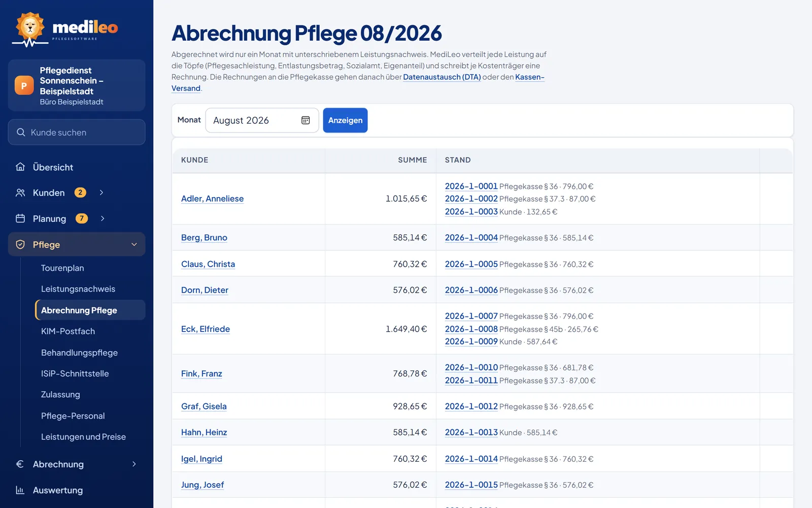Click the Kunden people icon
The image size is (812, 508).
20,193
